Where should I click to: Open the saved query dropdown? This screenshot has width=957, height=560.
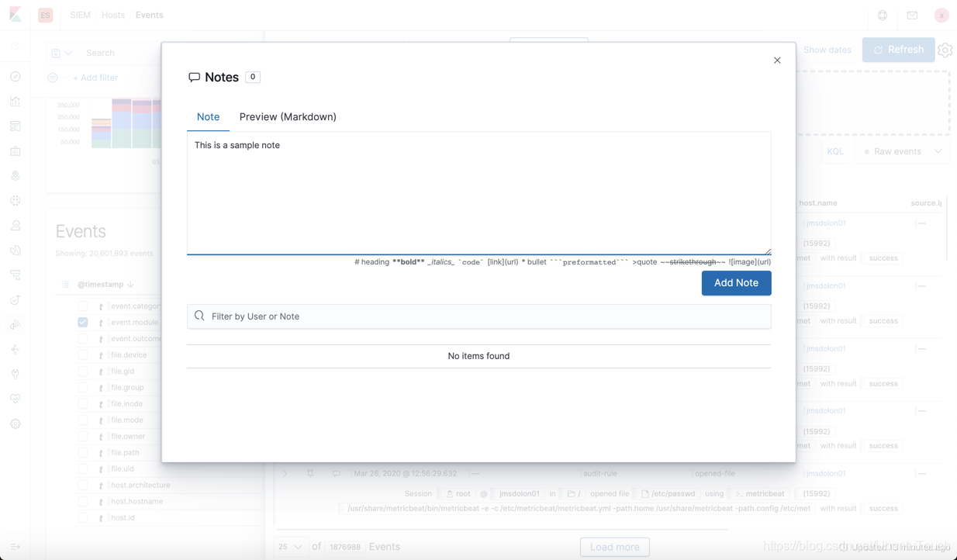tap(61, 53)
